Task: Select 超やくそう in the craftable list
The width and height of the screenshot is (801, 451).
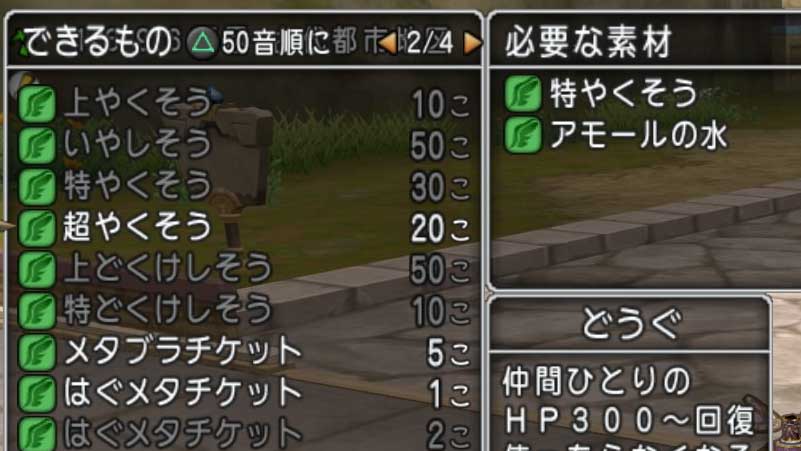Action: 244,228
